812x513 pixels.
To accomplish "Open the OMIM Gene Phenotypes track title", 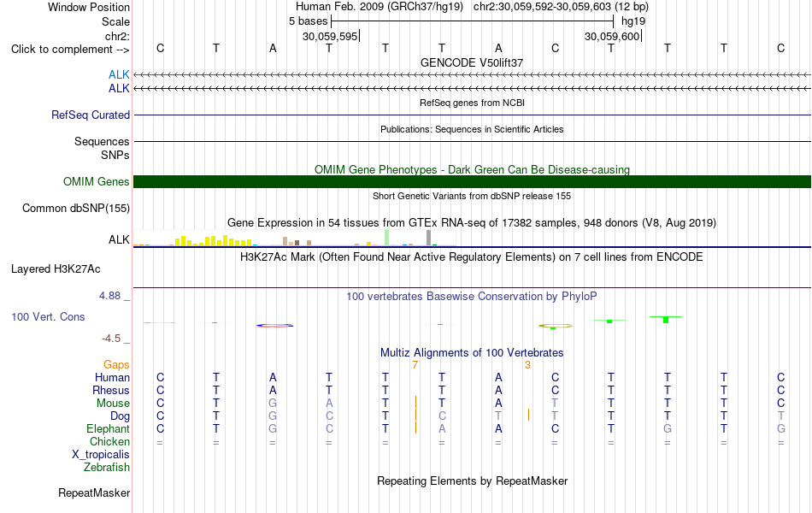I will [x=472, y=170].
